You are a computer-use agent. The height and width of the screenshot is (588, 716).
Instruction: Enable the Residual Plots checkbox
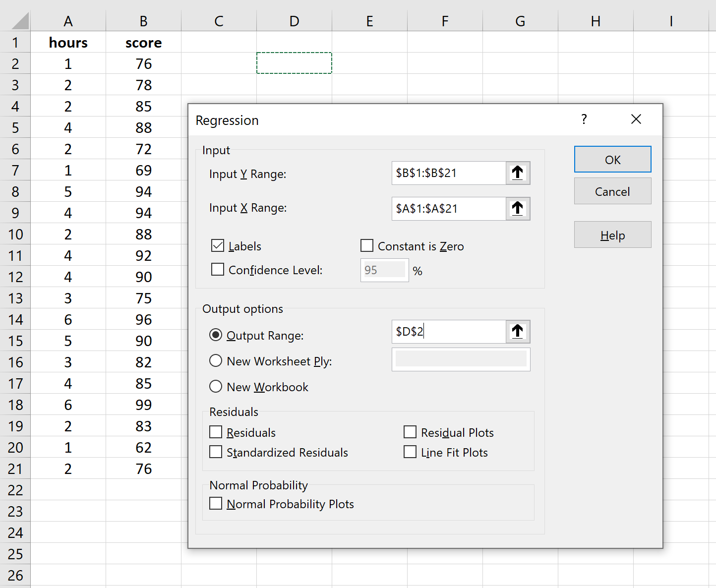coord(410,432)
